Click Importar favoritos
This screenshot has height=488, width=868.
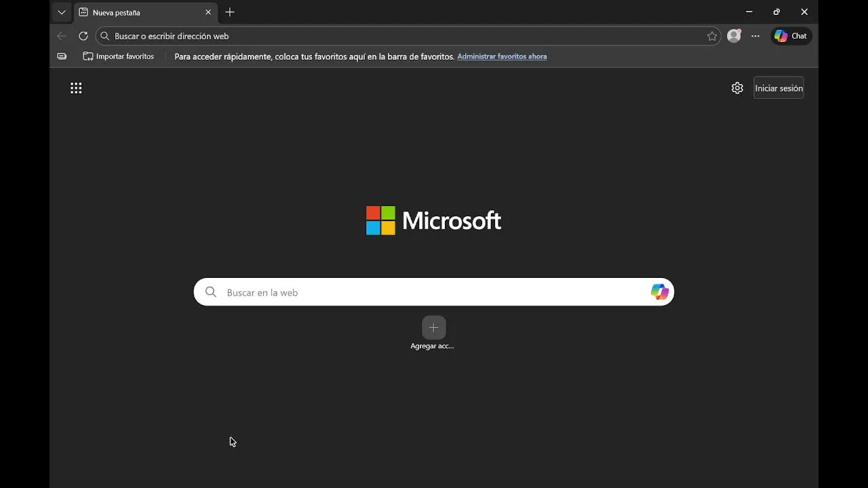(119, 56)
